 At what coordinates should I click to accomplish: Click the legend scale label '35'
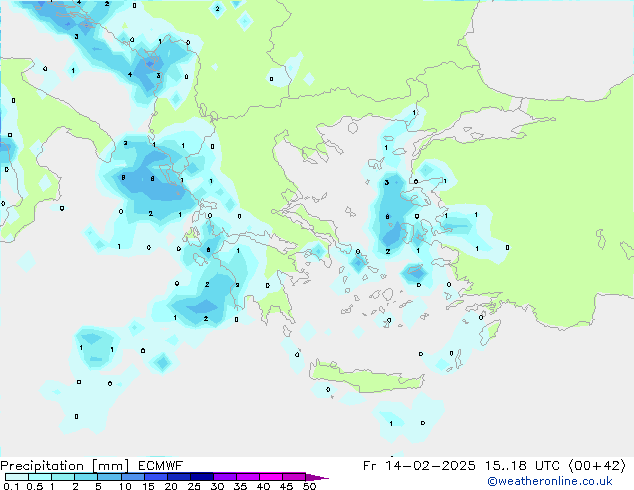(x=240, y=486)
